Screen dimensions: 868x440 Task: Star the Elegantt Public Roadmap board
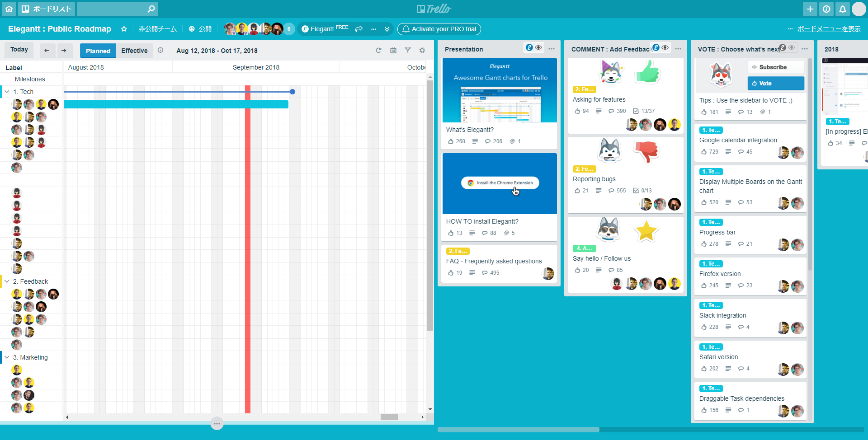pyautogui.click(x=124, y=29)
